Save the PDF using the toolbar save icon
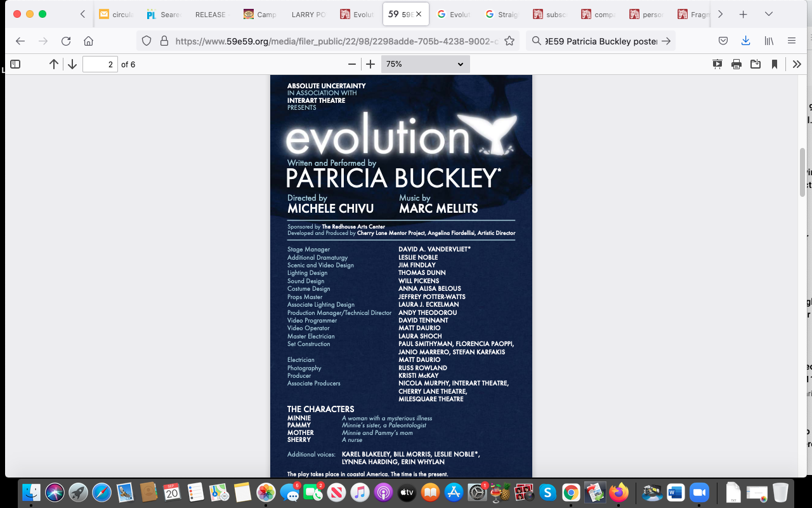 (756, 64)
